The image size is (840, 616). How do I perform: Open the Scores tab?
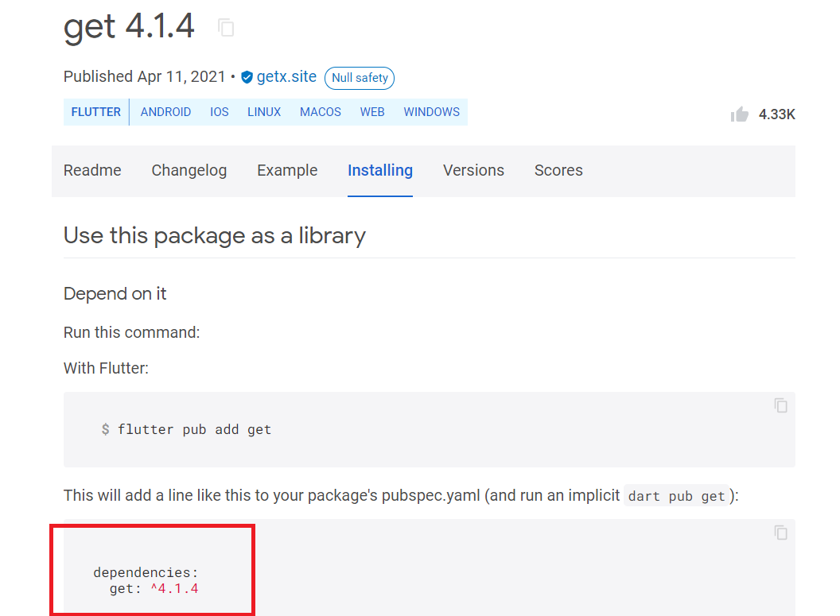point(558,170)
